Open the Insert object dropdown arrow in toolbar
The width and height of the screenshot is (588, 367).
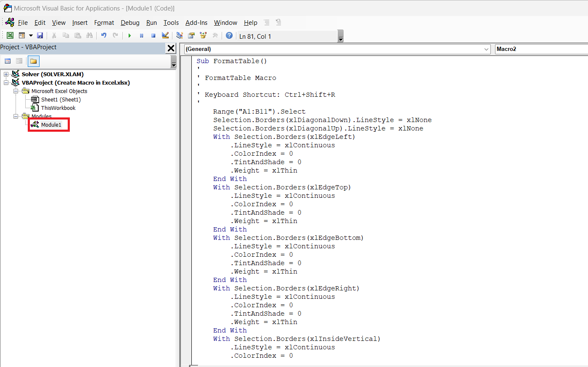pyautogui.click(x=31, y=36)
